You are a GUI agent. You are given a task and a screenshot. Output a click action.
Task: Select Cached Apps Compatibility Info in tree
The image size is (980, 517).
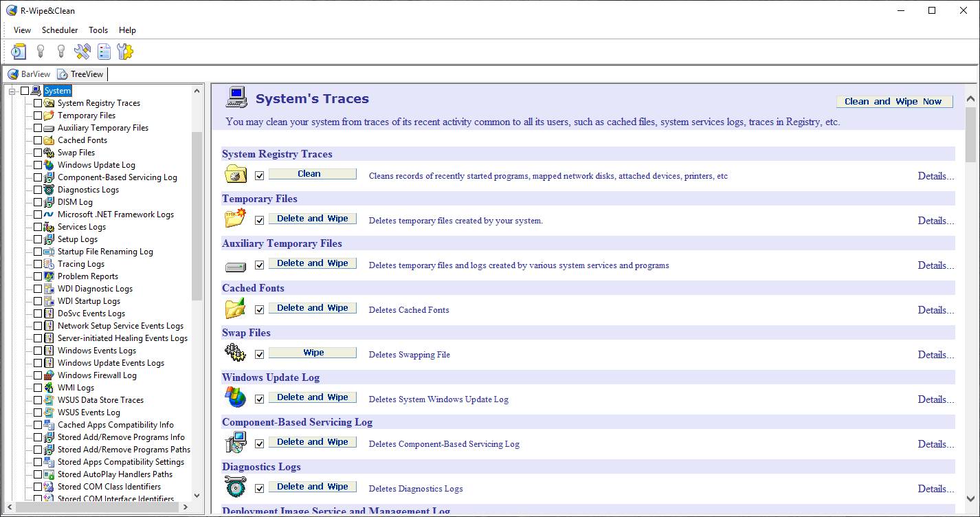coord(115,425)
